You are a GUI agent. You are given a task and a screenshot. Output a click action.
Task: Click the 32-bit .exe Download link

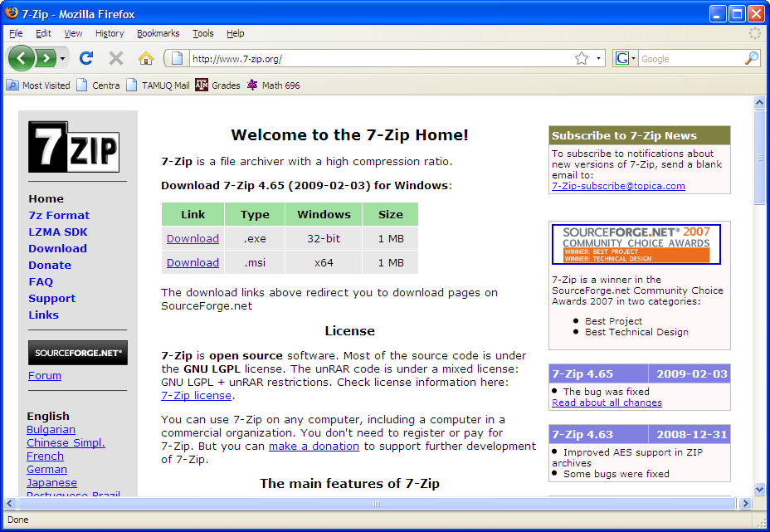pyautogui.click(x=192, y=239)
